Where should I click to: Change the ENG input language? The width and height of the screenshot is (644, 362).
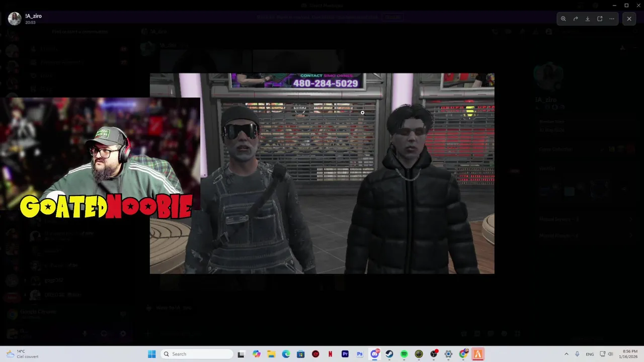(590, 354)
